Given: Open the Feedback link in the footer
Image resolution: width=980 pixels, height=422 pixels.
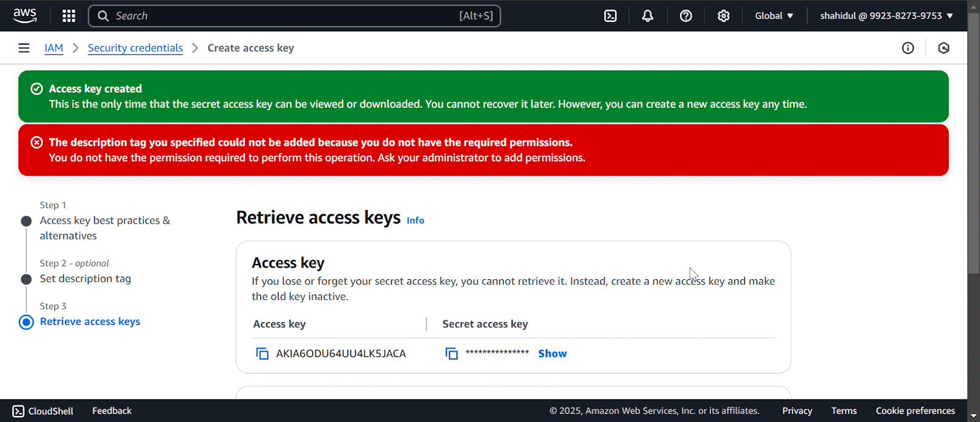Looking at the screenshot, I should tap(111, 411).
